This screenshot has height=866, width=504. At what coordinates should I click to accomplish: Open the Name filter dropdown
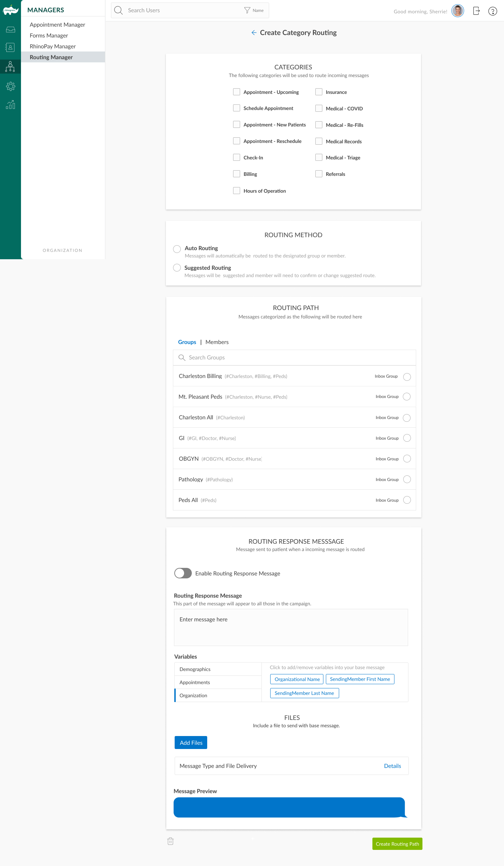pos(254,11)
